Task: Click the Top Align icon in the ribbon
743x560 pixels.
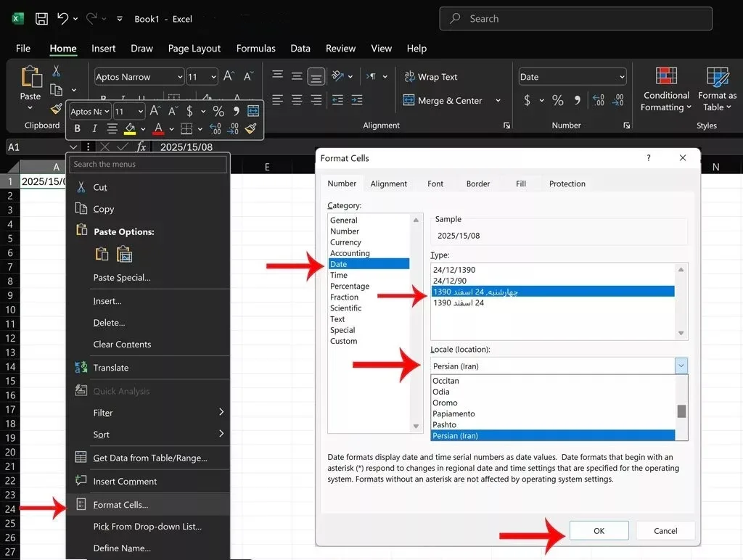Action: [278, 76]
